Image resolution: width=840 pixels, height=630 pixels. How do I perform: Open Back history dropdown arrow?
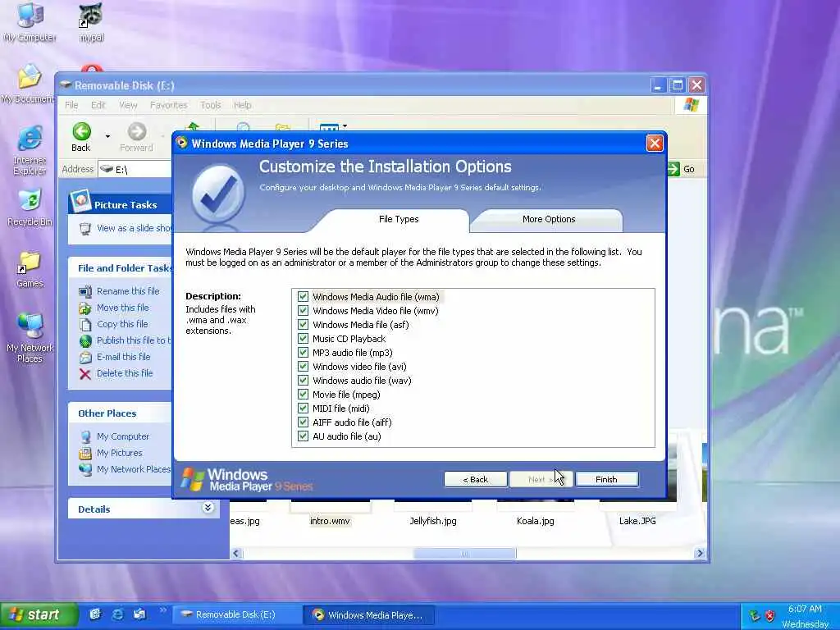pos(107,137)
